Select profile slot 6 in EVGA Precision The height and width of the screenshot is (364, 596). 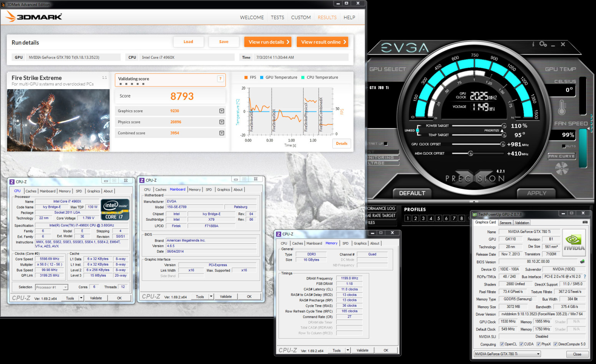coord(446,218)
